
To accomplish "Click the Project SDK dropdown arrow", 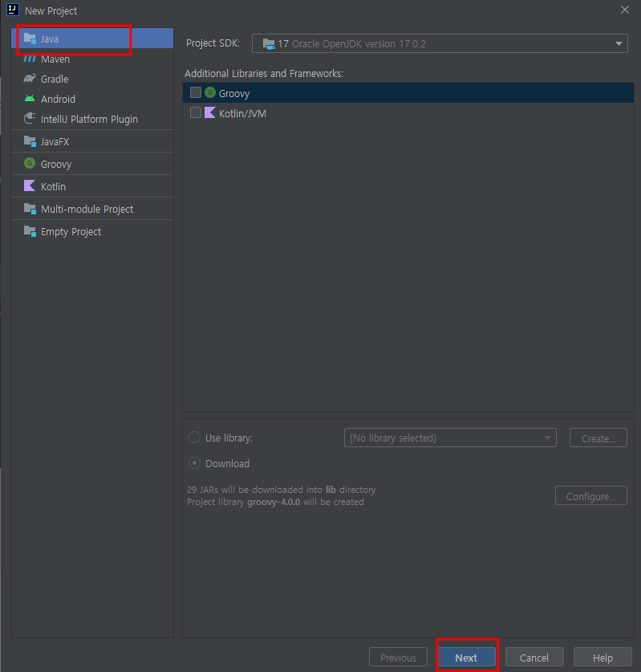I will [619, 43].
